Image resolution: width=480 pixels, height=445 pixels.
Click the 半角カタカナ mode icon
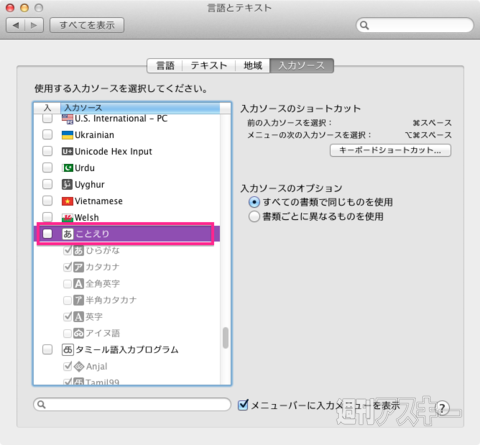[x=78, y=300]
